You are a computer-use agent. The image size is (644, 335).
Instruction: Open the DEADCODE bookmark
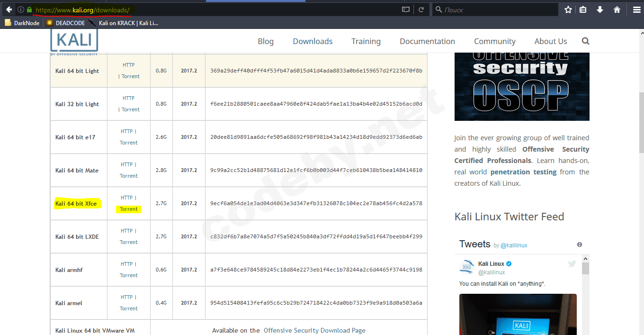(x=65, y=23)
